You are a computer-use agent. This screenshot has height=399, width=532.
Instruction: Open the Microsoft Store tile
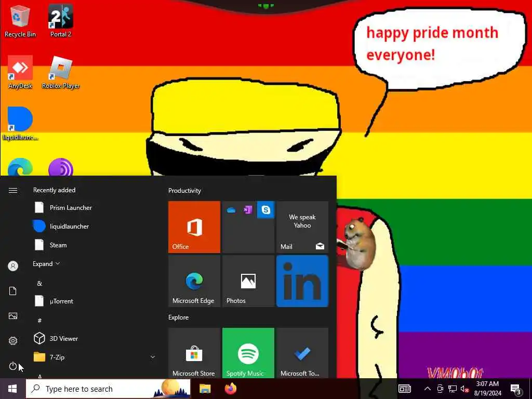pos(194,353)
